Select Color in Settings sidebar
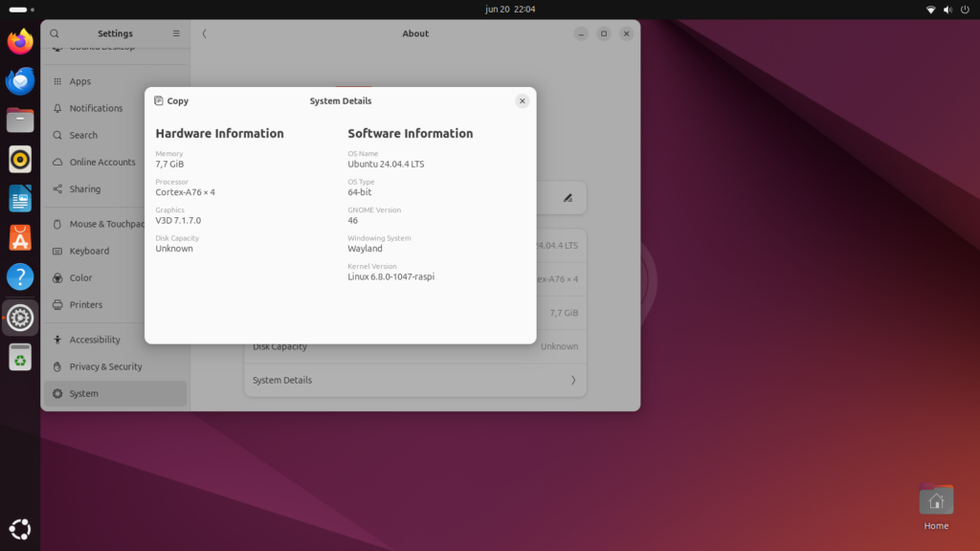The height and width of the screenshot is (551, 980). pos(95,277)
